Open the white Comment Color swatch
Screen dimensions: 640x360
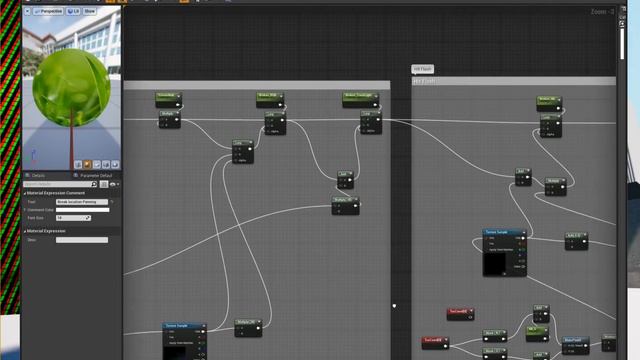pos(82,210)
